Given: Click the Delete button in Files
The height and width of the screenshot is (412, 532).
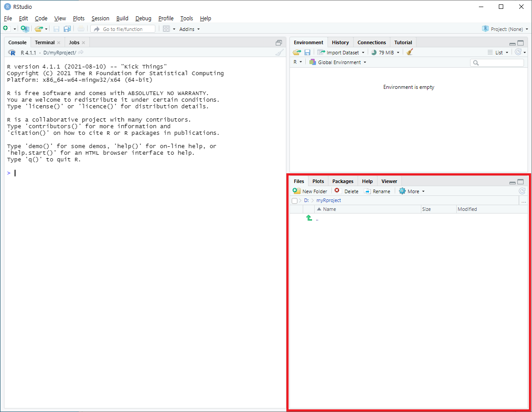Looking at the screenshot, I should [347, 191].
